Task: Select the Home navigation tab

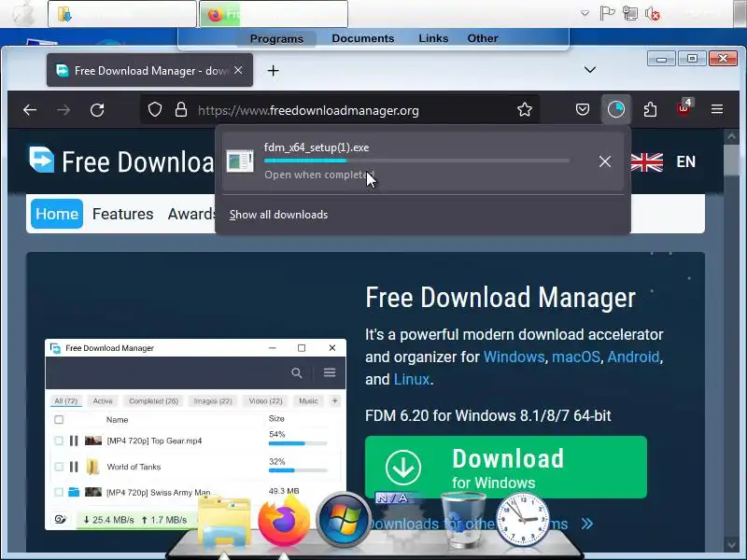Action: [57, 214]
